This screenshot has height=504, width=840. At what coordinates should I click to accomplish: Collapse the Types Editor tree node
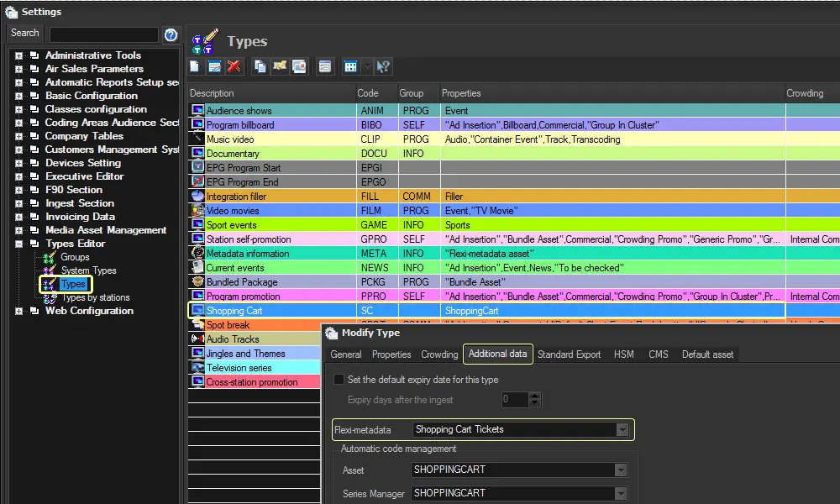pos(18,244)
